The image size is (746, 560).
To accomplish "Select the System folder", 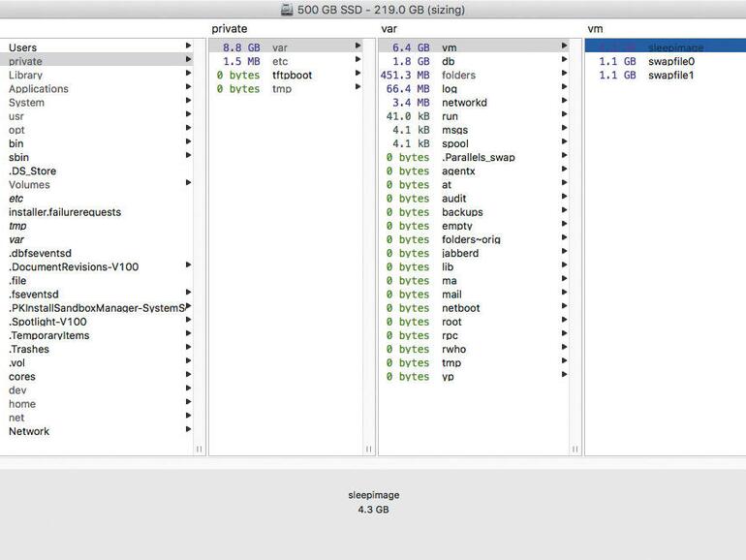I will (97, 103).
